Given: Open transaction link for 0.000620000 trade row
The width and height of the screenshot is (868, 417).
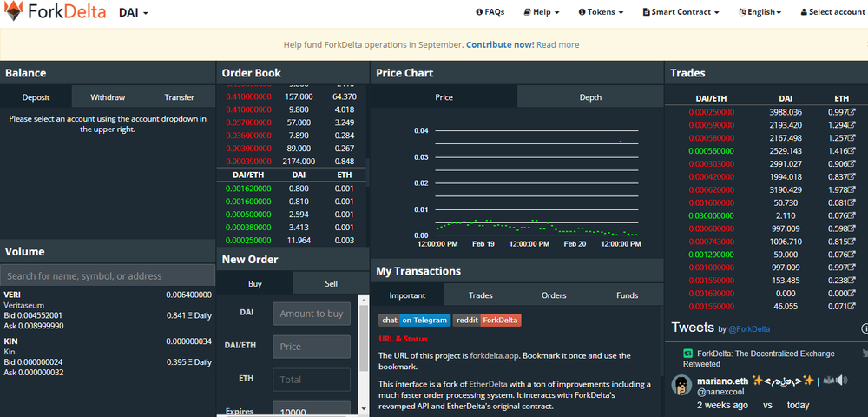Looking at the screenshot, I should click(x=852, y=190).
